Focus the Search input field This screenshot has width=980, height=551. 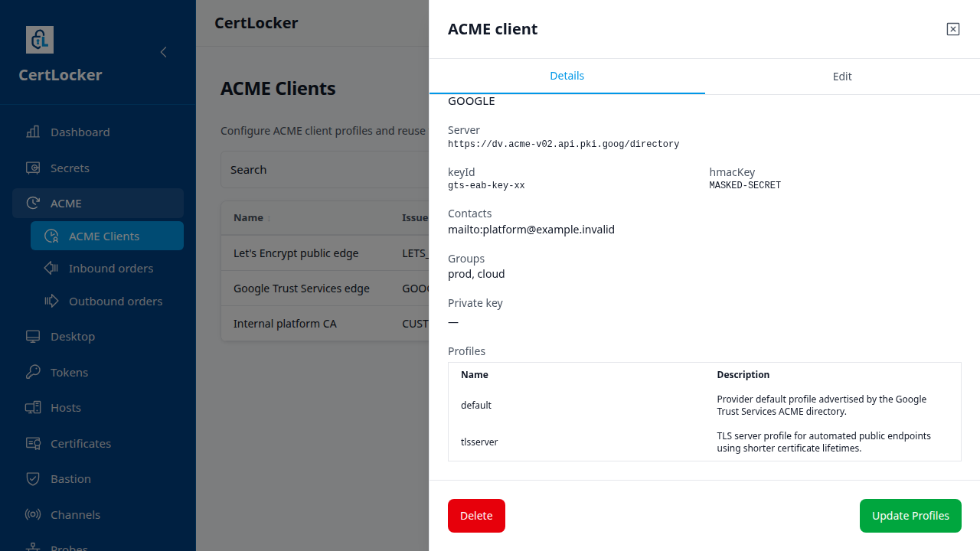(x=325, y=169)
